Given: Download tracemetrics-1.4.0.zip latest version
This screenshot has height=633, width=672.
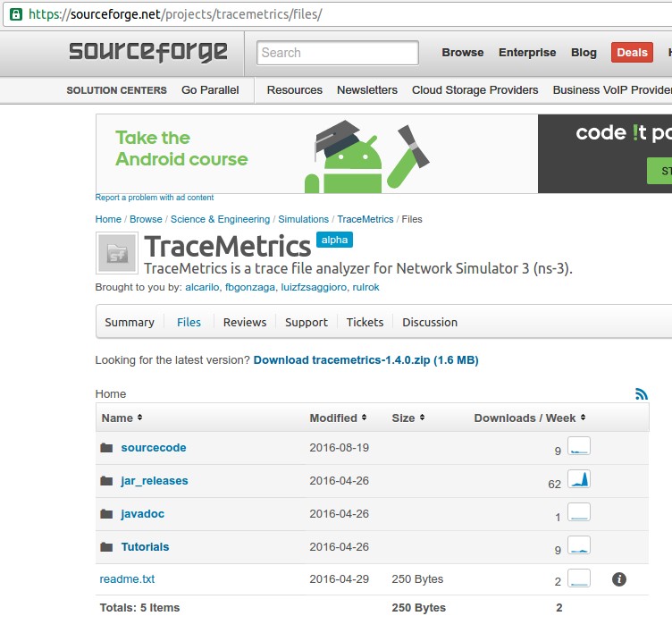Looking at the screenshot, I should [x=365, y=360].
